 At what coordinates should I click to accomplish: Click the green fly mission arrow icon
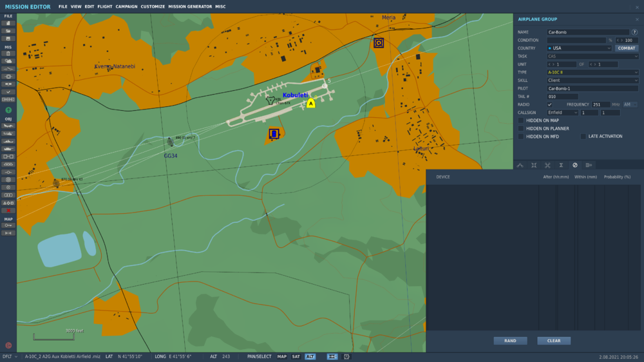click(x=8, y=110)
